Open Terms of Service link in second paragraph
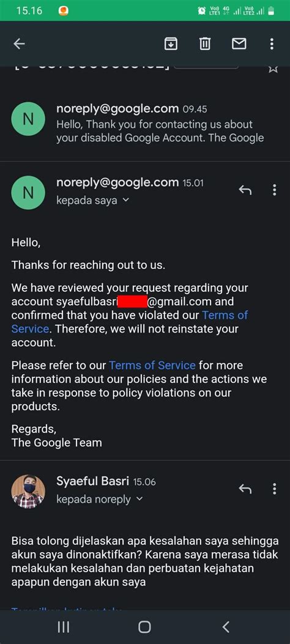Screen dimensions: 290x644 click(x=152, y=365)
